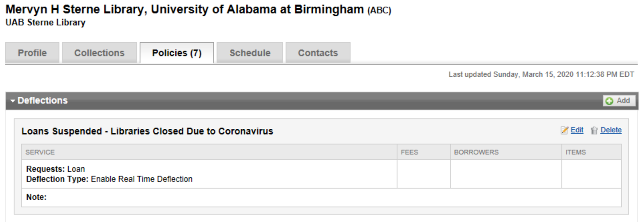Image resolution: width=644 pixels, height=222 pixels.
Task: Click the Note row label
Action: click(37, 197)
